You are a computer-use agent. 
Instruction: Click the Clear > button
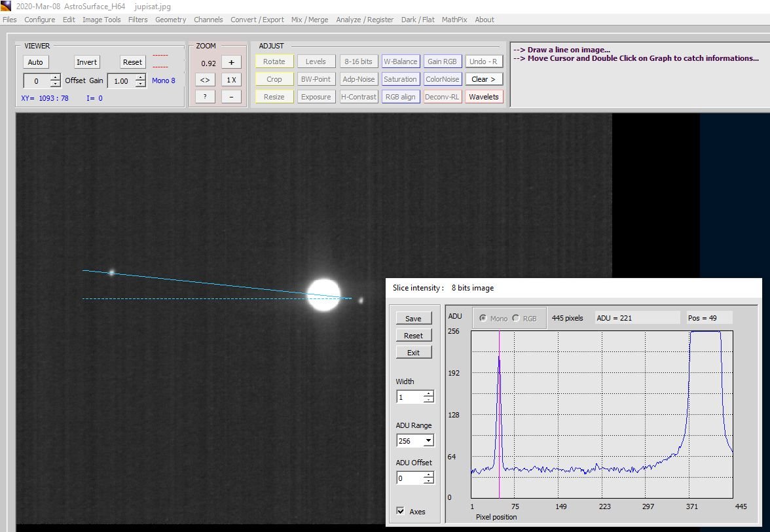pyautogui.click(x=484, y=79)
